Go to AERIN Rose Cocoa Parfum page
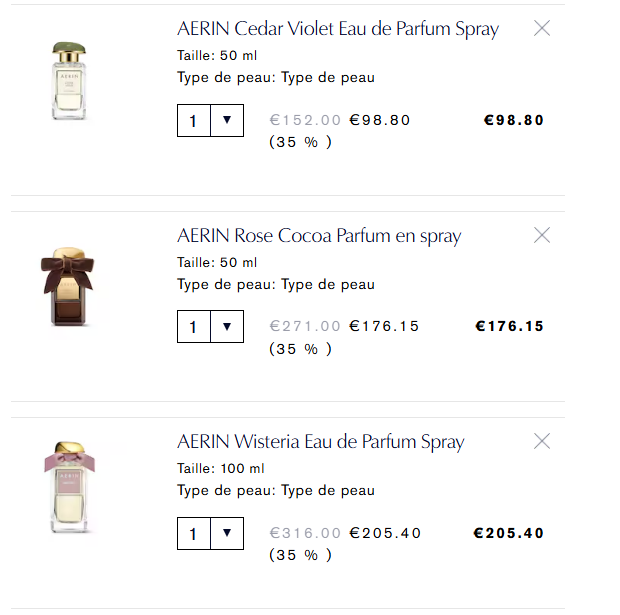This screenshot has width=620, height=615. pyautogui.click(x=319, y=236)
